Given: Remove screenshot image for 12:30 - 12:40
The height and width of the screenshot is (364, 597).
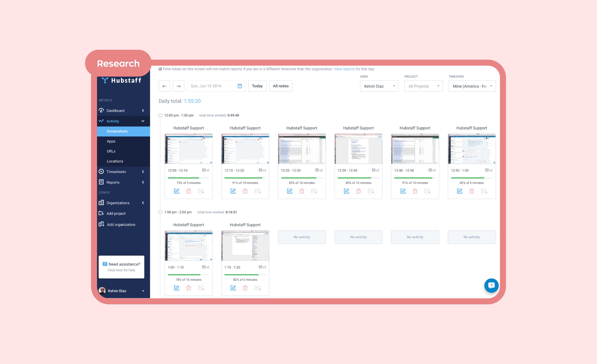Looking at the screenshot, I should click(371, 191).
